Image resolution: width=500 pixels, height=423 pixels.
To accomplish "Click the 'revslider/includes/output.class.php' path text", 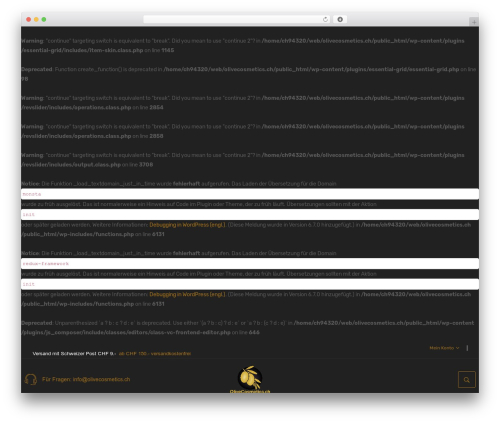I will click(71, 165).
